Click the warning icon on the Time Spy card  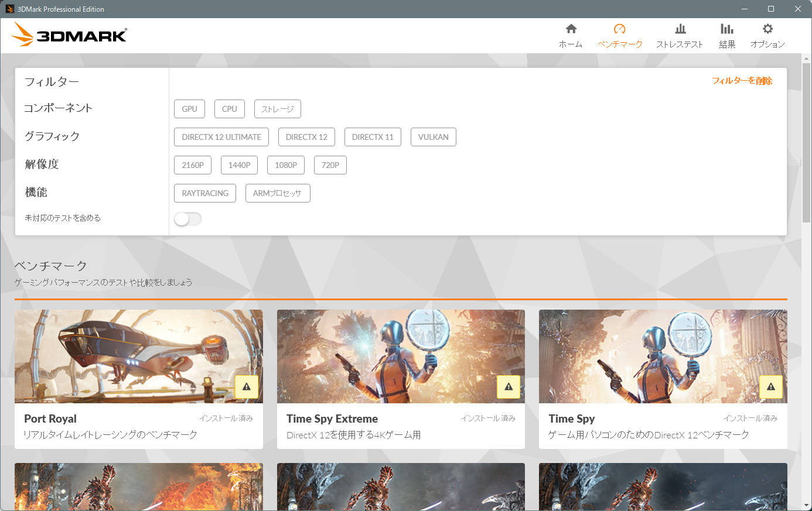(x=771, y=386)
